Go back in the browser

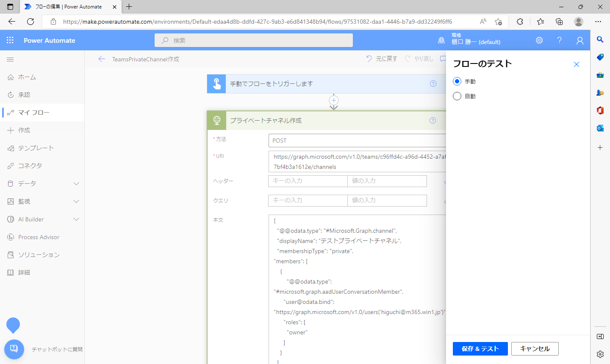12,22
